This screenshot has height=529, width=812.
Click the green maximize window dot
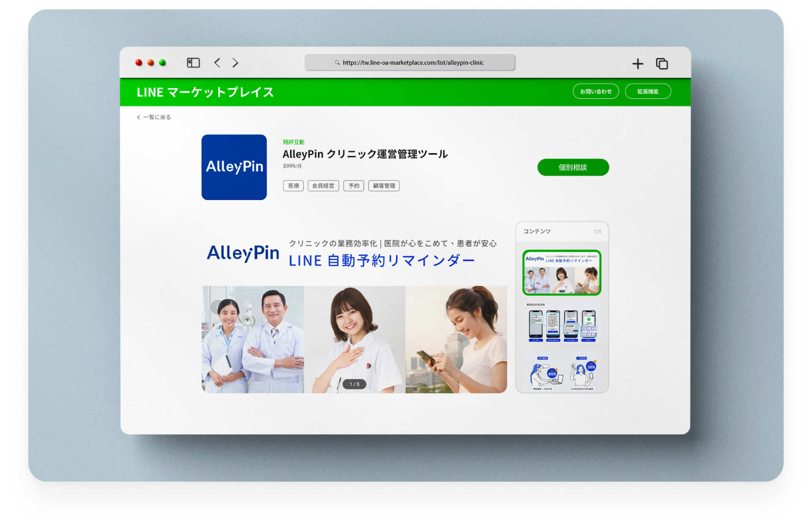[162, 63]
